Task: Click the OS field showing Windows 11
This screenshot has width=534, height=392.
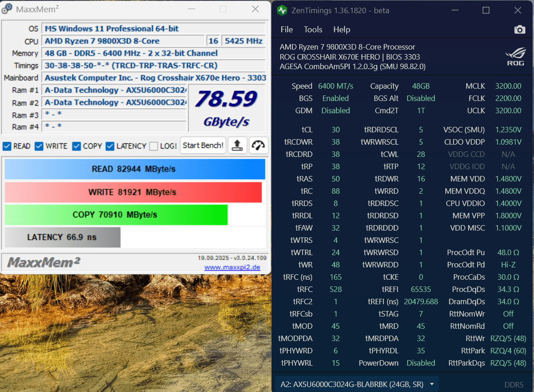Action: [x=153, y=29]
